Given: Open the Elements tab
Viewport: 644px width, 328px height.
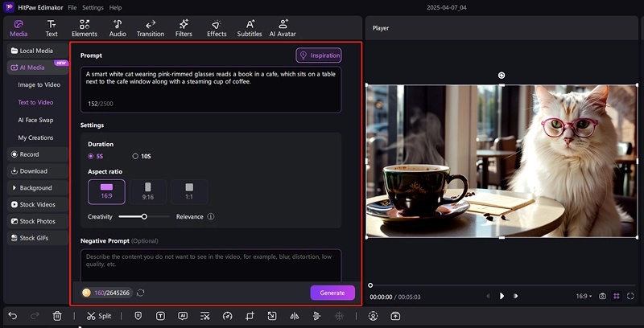Looking at the screenshot, I should coord(85,28).
